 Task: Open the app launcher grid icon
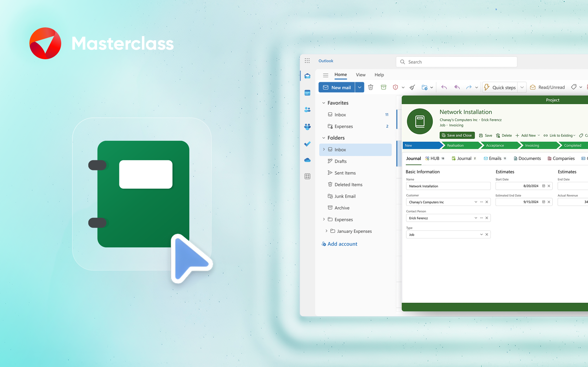click(307, 61)
